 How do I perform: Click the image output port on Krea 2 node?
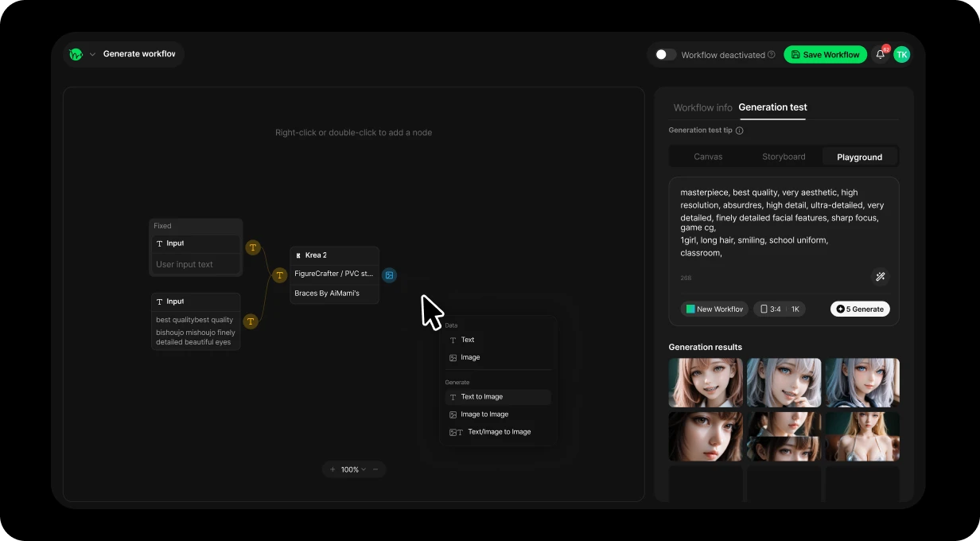(x=389, y=275)
